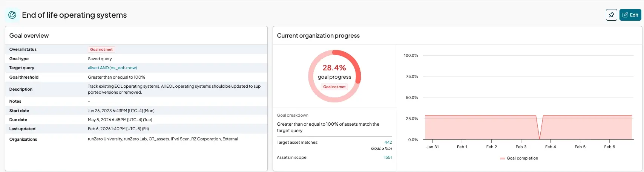Click the Current organization progress heading
The height and width of the screenshot is (172, 644).
point(318,36)
